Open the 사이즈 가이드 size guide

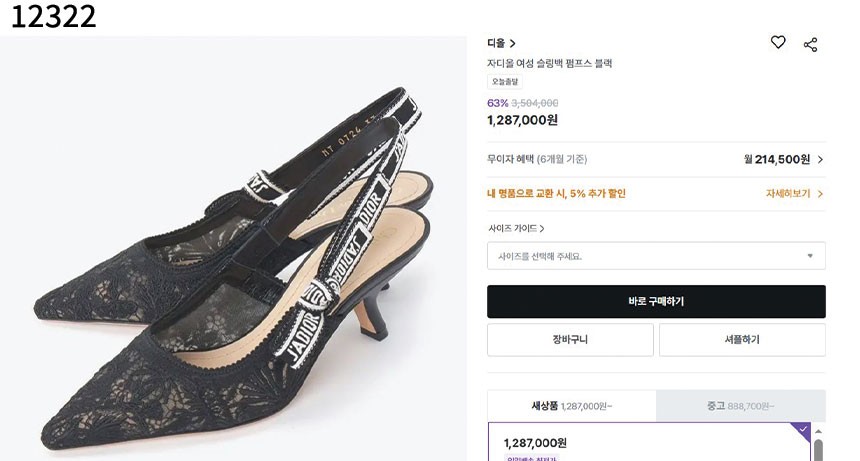click(516, 228)
